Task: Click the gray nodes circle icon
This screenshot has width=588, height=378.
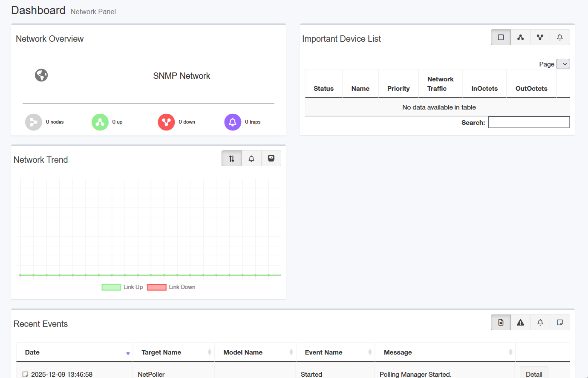Action: 34,122
